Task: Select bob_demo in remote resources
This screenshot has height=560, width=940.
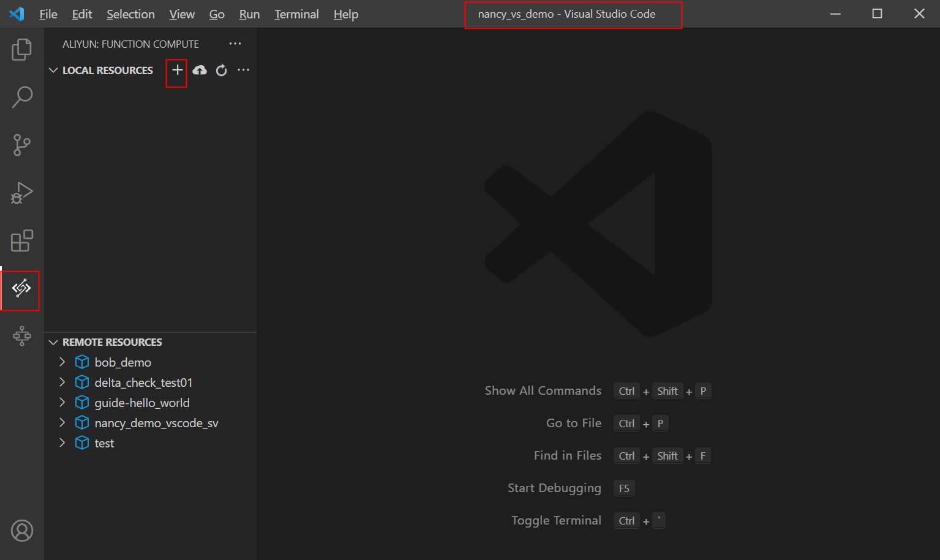Action: [123, 362]
